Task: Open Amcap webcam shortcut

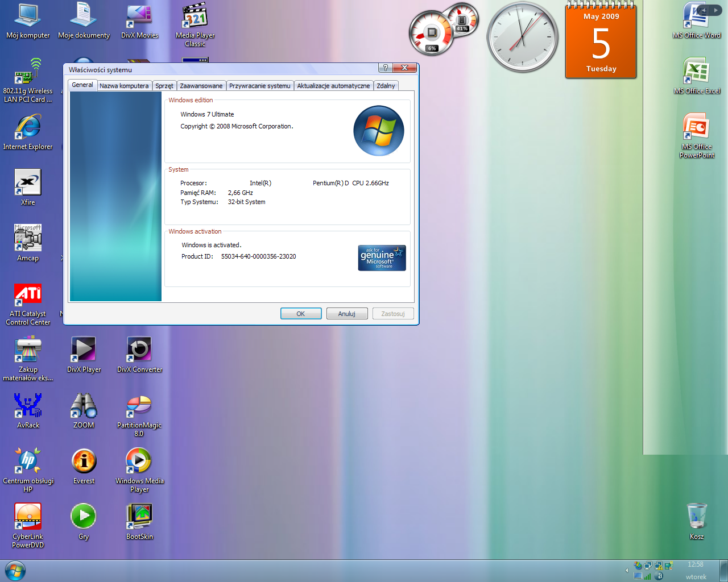Action: 28,243
